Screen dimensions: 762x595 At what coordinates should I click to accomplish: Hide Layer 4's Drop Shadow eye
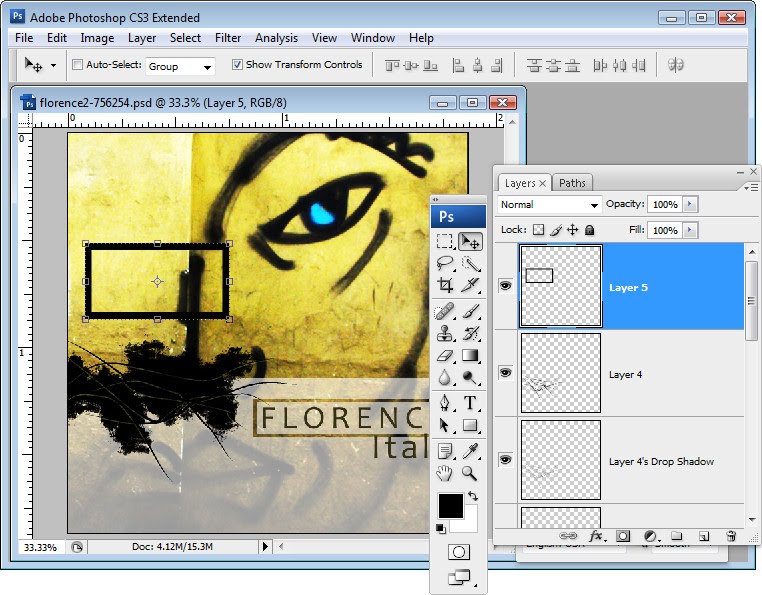click(x=505, y=460)
